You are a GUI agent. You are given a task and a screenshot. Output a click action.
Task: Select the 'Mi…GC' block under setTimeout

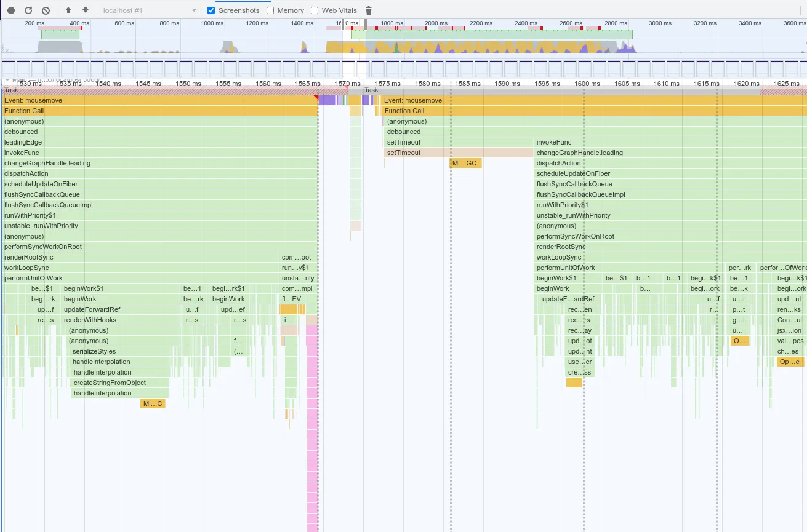465,163
